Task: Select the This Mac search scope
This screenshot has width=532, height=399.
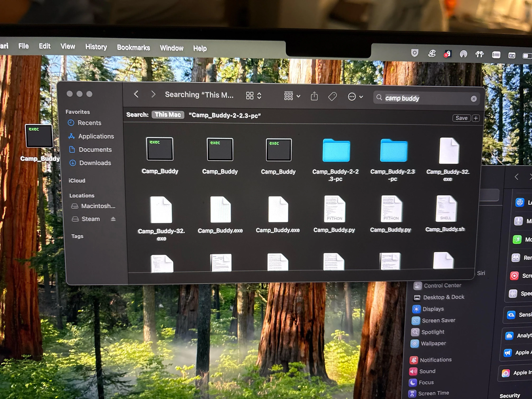Action: pyautogui.click(x=168, y=115)
